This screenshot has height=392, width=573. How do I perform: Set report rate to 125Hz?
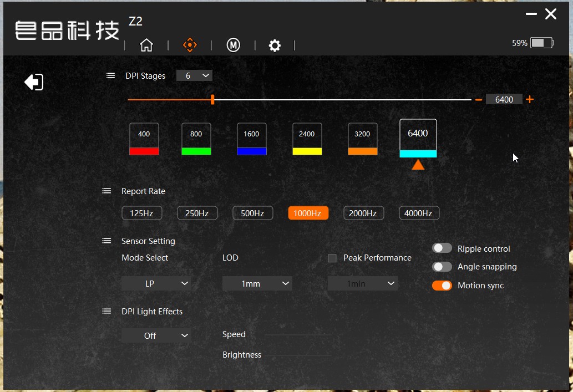pyautogui.click(x=142, y=213)
